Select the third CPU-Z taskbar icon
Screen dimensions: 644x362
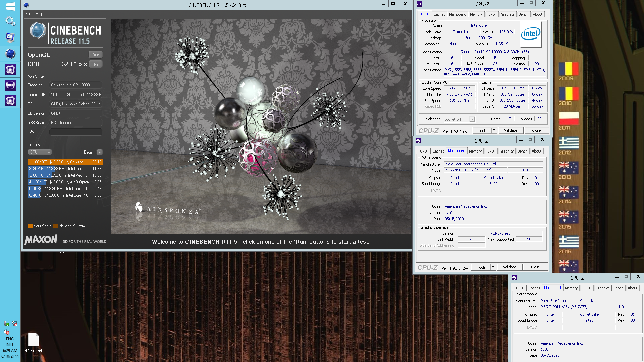[10, 101]
